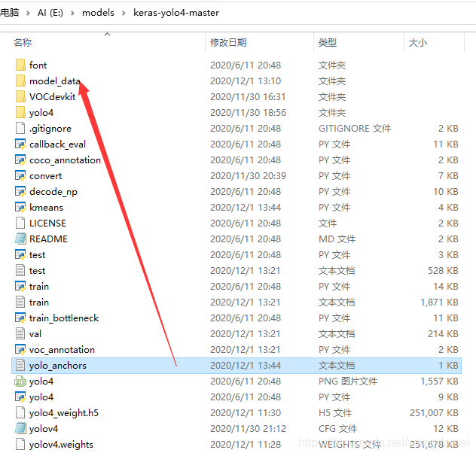Click keras-yolo4-master breadcrumb segment
476x456 pixels.
176,13
